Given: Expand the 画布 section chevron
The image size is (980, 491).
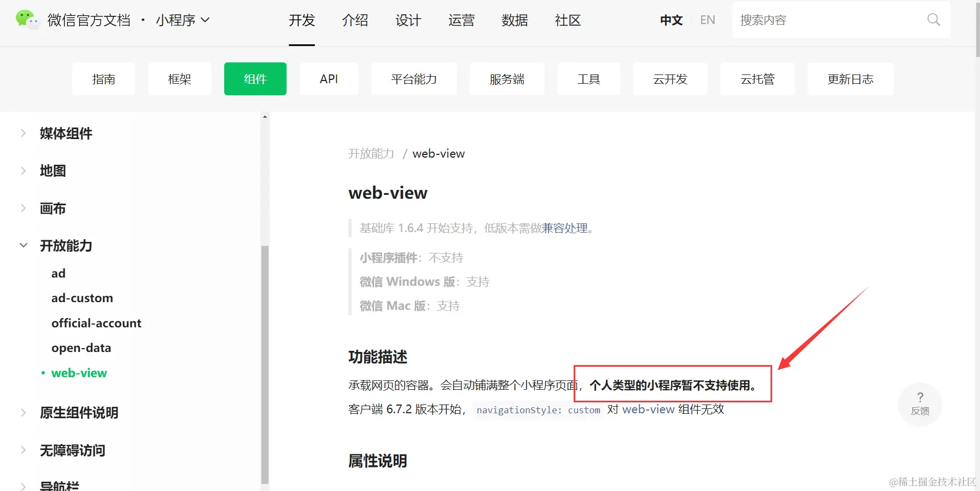Looking at the screenshot, I should pyautogui.click(x=23, y=208).
